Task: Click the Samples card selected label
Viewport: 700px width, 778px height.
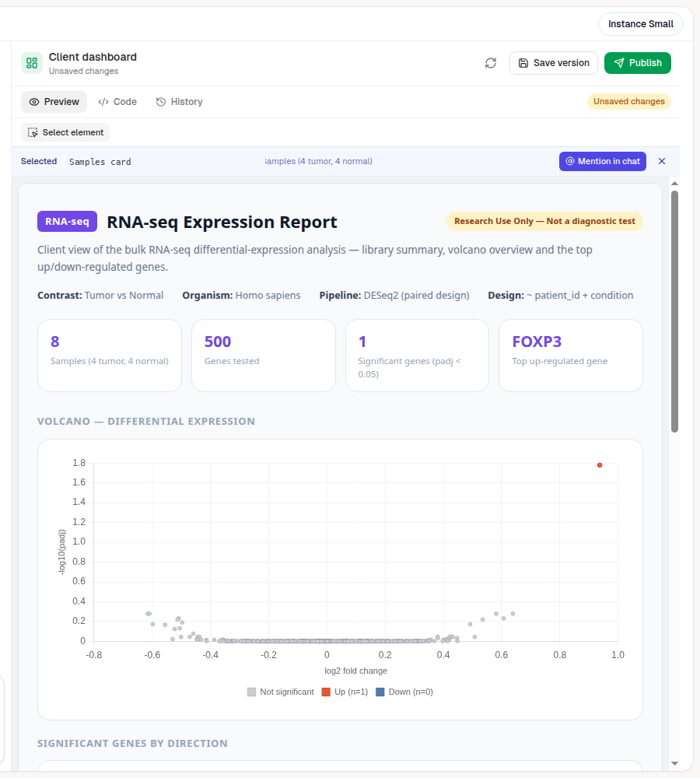Action: pos(100,162)
